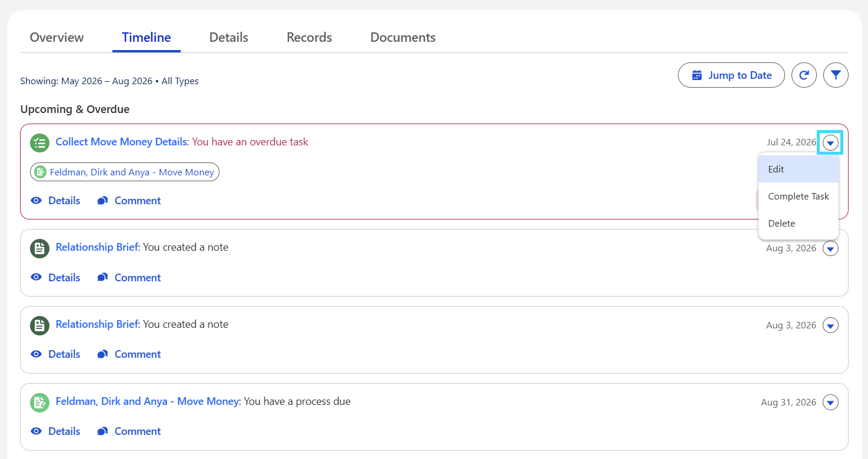The width and height of the screenshot is (868, 459).
Task: Select the Timeline tab
Action: click(147, 38)
